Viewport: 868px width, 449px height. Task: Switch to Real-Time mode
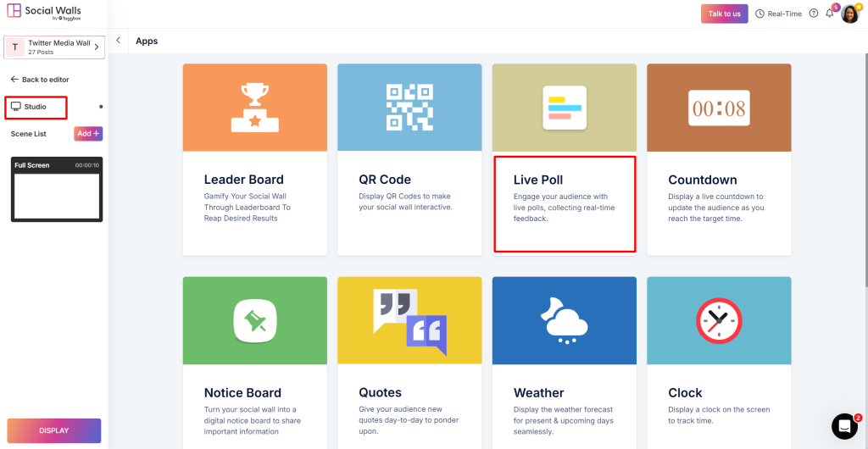(x=778, y=14)
